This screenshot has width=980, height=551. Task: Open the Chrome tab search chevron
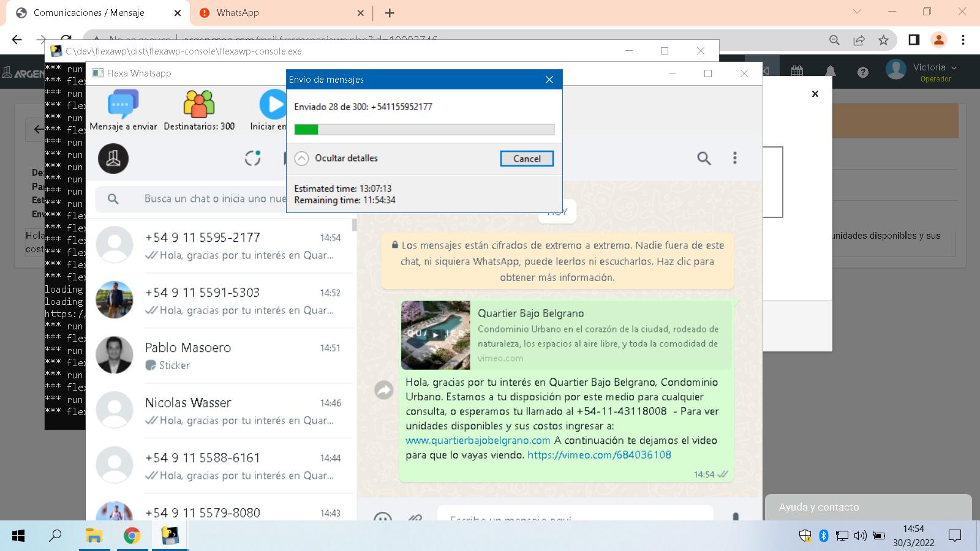click(857, 12)
